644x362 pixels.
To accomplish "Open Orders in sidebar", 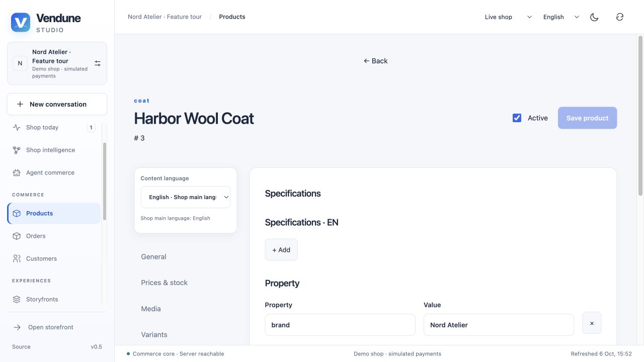I will coord(54,236).
